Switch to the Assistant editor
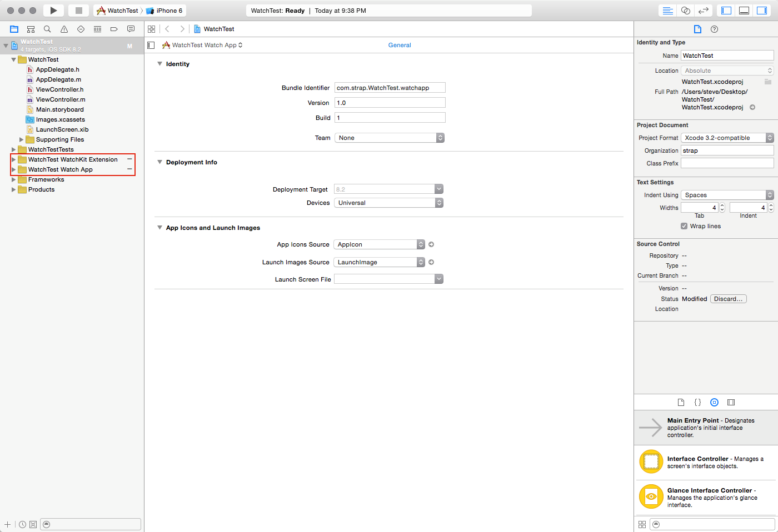 click(686, 11)
